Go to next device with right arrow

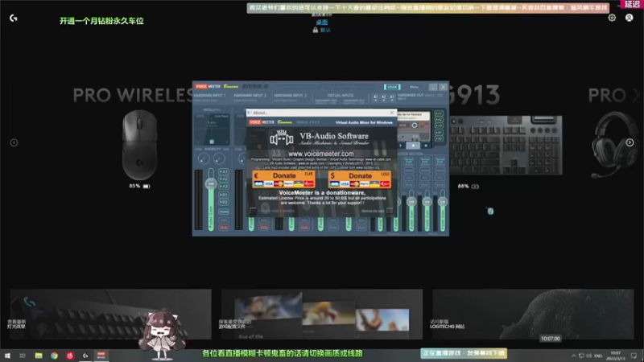(630, 142)
